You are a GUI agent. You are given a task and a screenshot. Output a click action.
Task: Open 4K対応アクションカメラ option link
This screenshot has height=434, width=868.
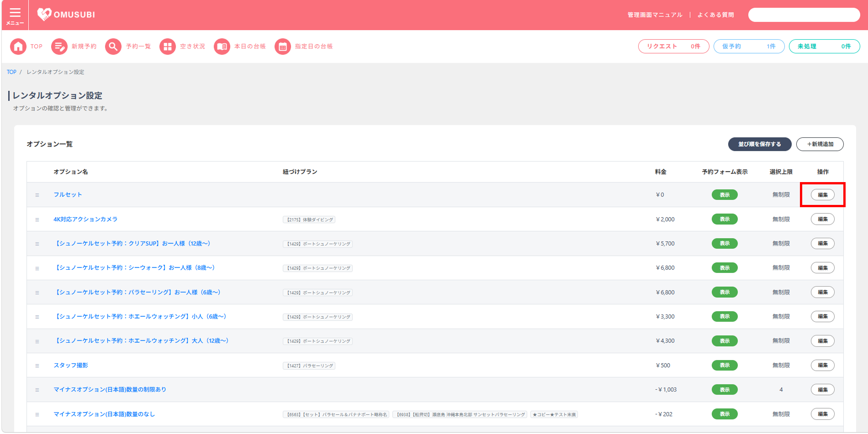[85, 219]
